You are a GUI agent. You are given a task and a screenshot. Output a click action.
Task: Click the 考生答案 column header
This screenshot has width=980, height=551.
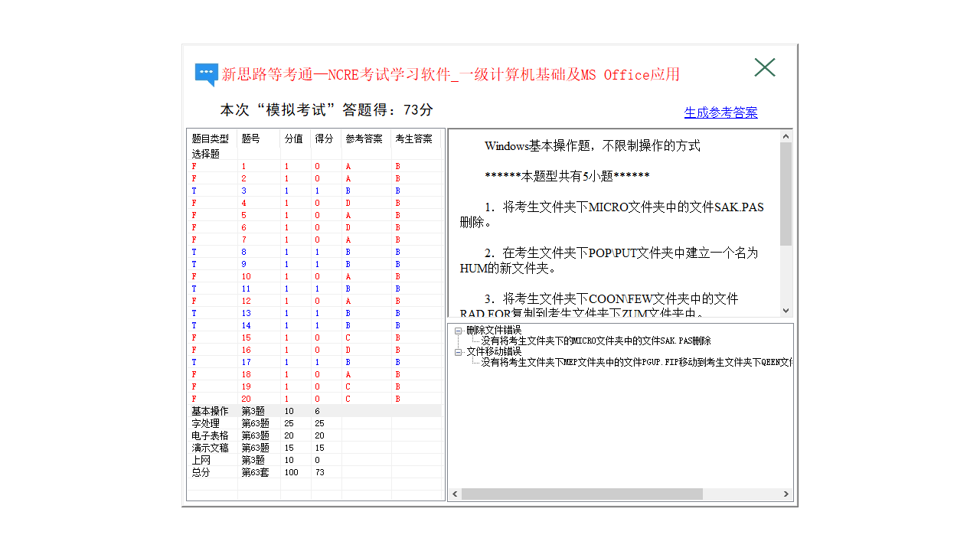click(413, 139)
